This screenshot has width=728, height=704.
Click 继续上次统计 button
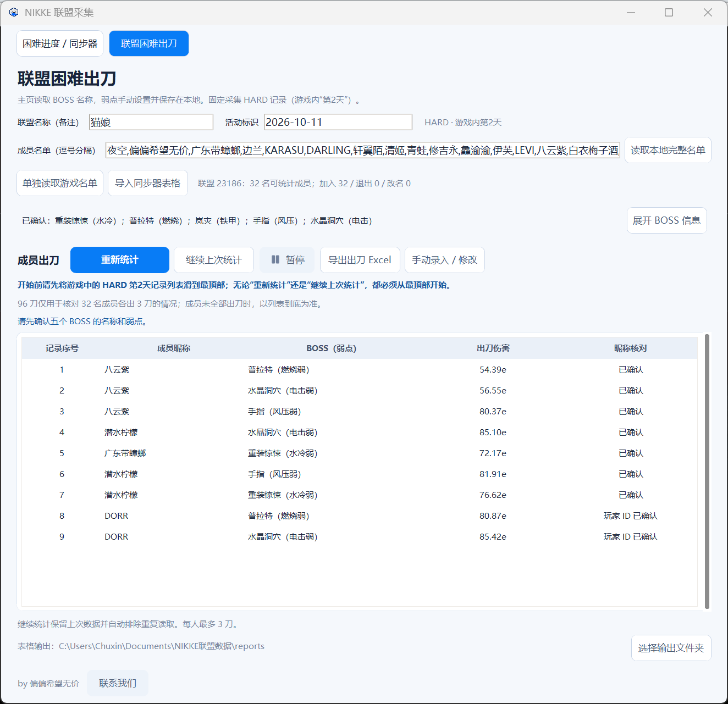click(x=214, y=260)
